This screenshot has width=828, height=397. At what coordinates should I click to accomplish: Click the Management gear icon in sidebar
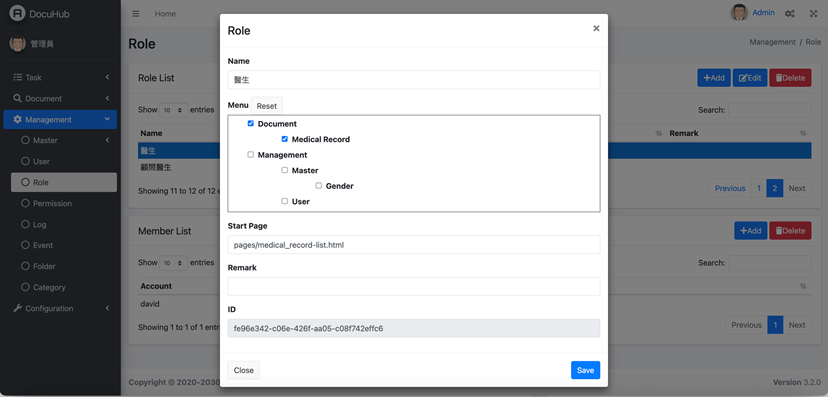click(17, 119)
